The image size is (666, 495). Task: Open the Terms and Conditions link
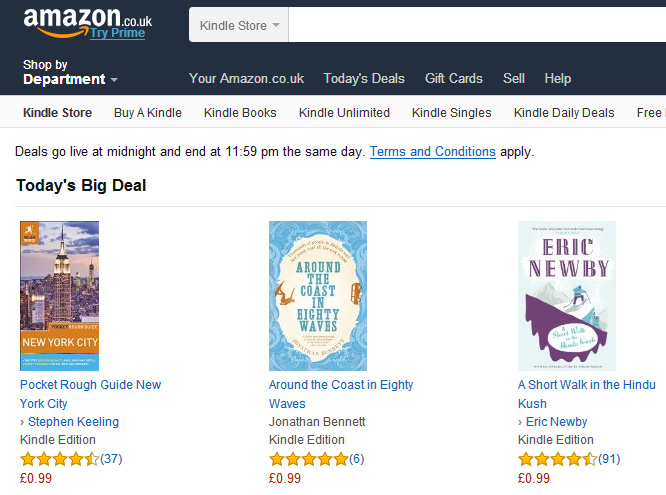432,152
